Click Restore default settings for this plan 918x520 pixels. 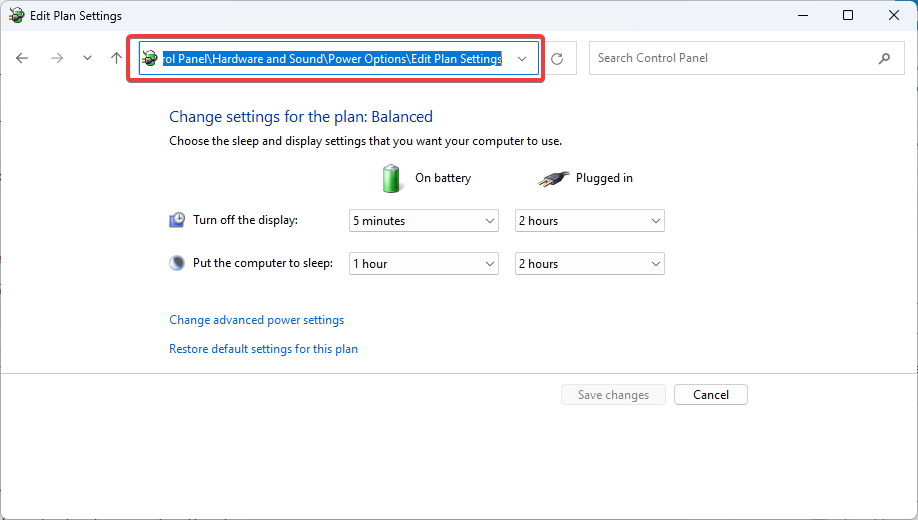click(x=263, y=349)
